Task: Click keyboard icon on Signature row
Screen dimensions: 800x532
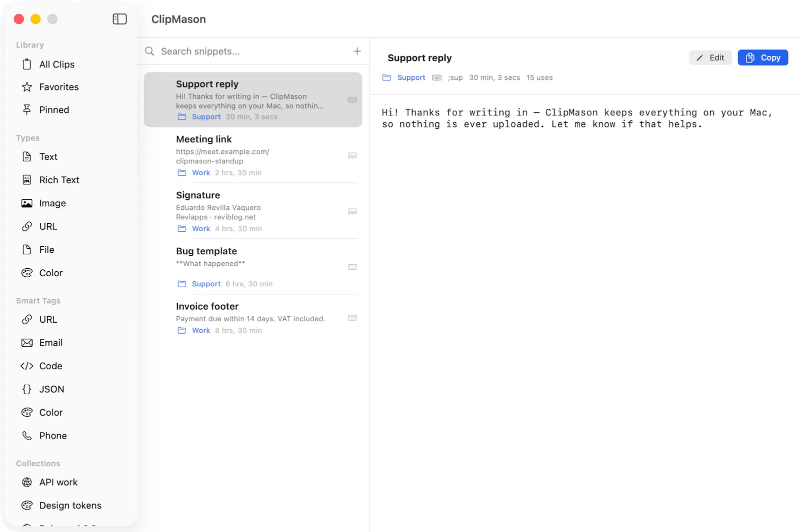Action: click(x=352, y=211)
